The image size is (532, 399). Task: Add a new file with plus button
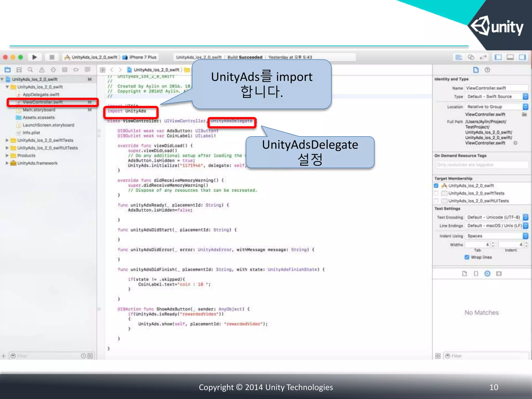4,356
